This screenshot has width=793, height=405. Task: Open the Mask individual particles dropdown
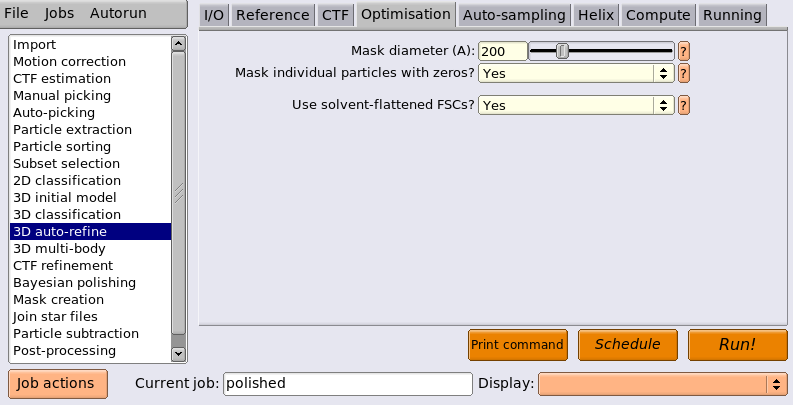pos(576,73)
